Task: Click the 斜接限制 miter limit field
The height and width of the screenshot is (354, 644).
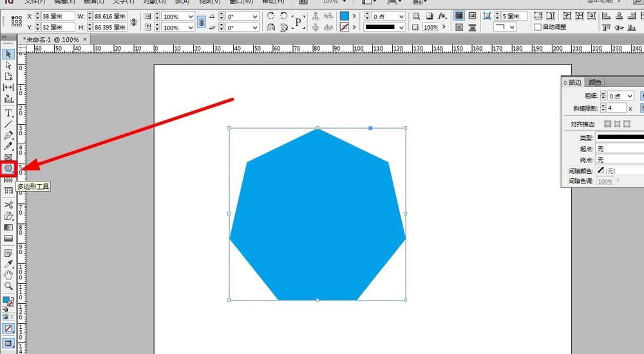Action: (x=616, y=108)
